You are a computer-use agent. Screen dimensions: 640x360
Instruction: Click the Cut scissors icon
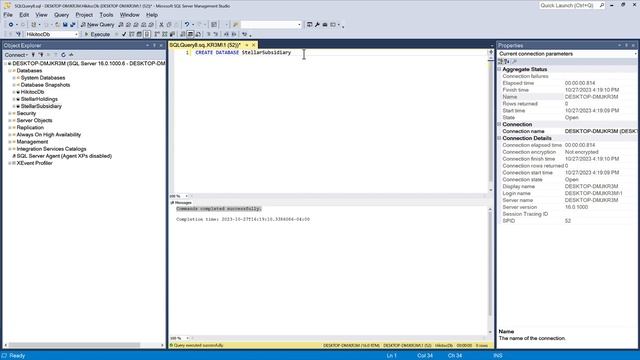[x=161, y=24]
